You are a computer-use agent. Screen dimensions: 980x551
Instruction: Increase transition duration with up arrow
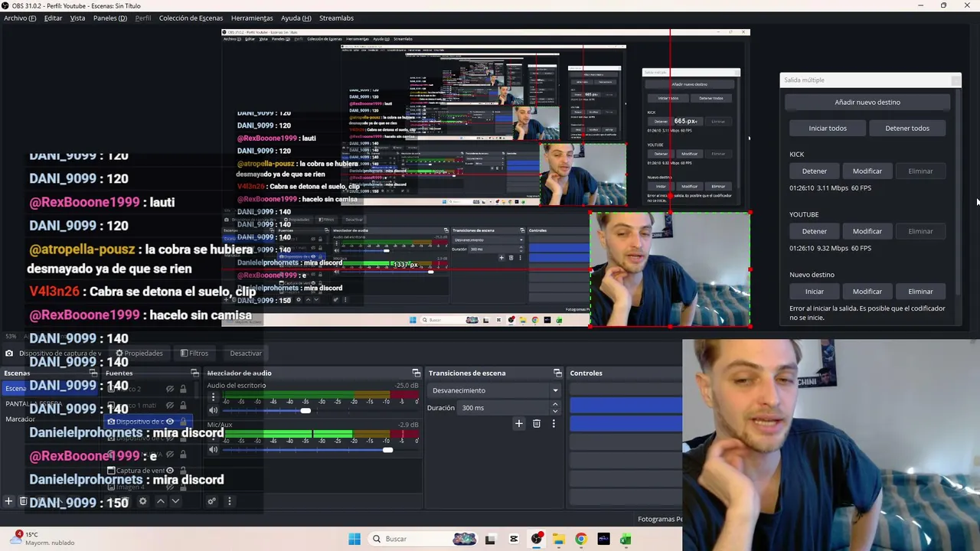(x=555, y=405)
